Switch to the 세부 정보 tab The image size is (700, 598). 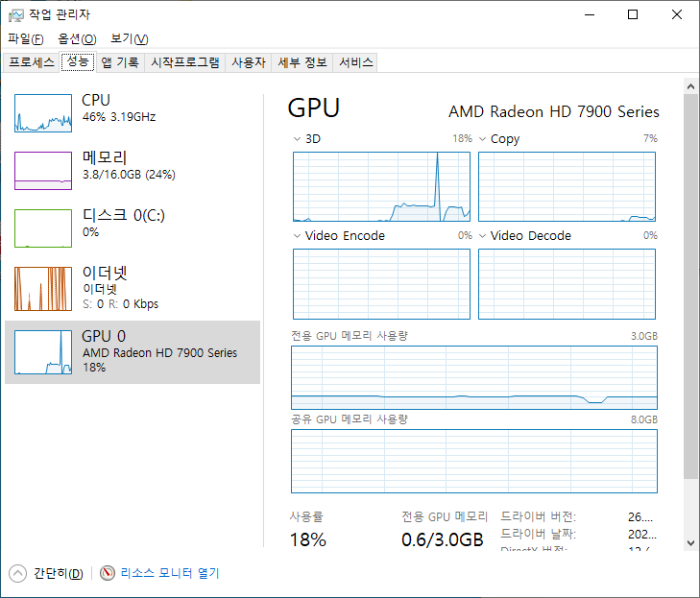[x=302, y=62]
